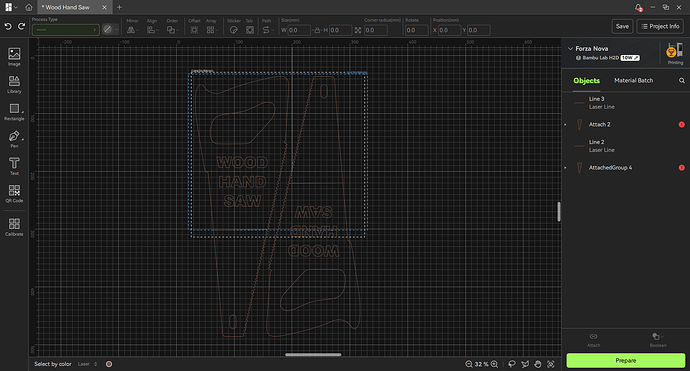Click the fit-size icon after height field
Screen dimensions: 690x371
pyautogui.click(x=358, y=30)
